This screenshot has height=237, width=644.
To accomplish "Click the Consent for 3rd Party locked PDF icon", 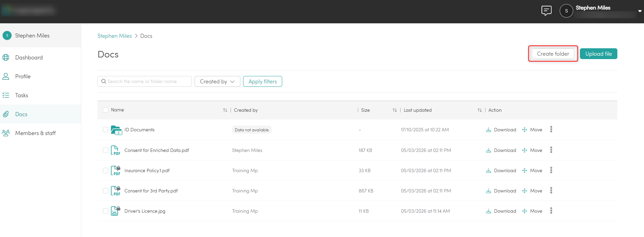I will point(116,191).
